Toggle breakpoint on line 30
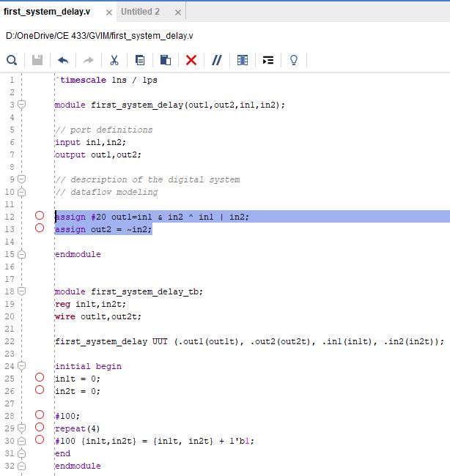The width and height of the screenshot is (450, 476). [x=40, y=439]
